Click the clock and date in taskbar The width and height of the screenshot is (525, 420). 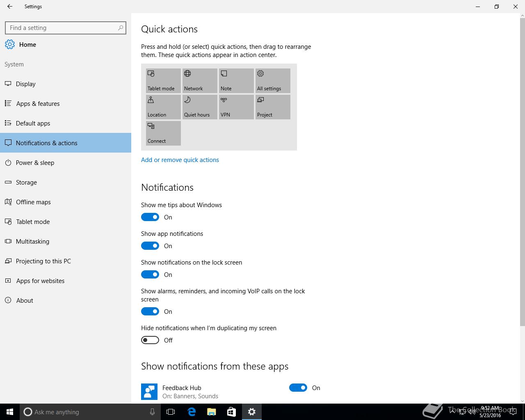490,412
